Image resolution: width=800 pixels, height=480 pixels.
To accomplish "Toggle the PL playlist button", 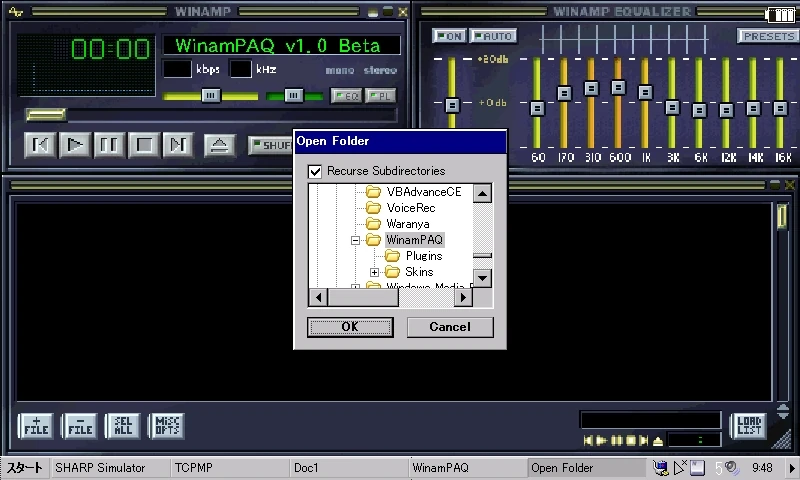I will [380, 96].
